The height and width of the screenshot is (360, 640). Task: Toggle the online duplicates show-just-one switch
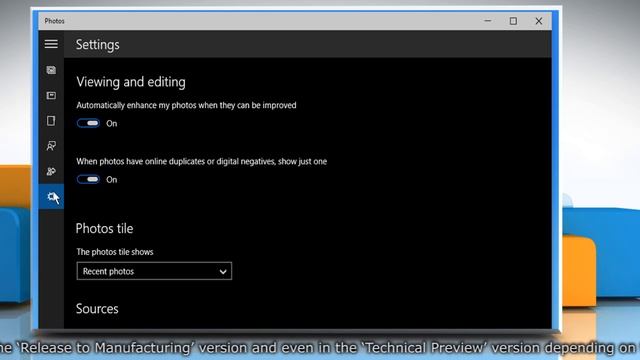coord(88,180)
